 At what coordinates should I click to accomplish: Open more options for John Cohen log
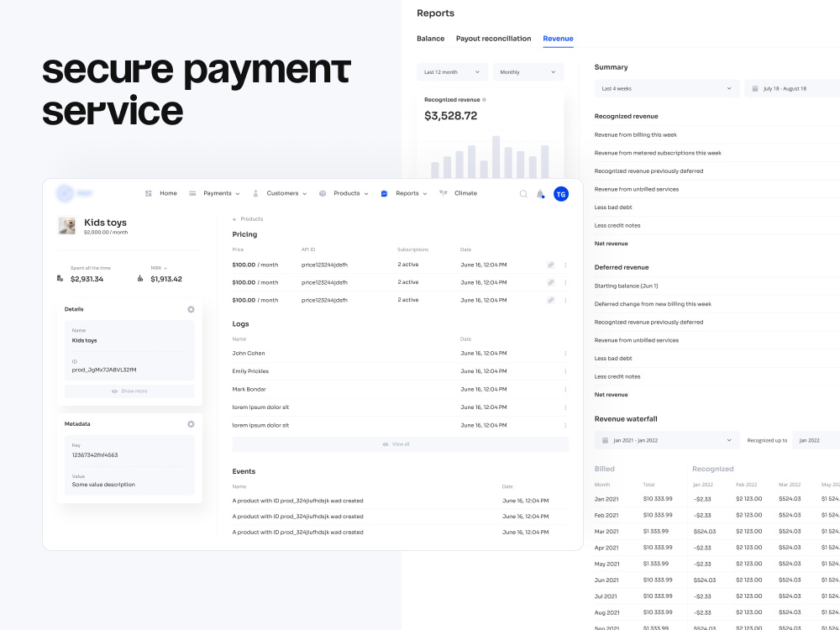[x=565, y=354]
